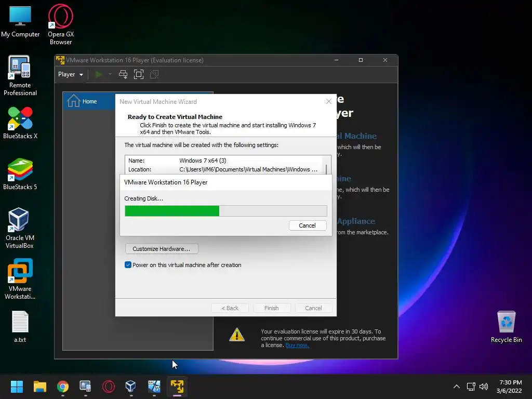Click Cancel at the wizard bottom
532x399 pixels.
click(313, 308)
